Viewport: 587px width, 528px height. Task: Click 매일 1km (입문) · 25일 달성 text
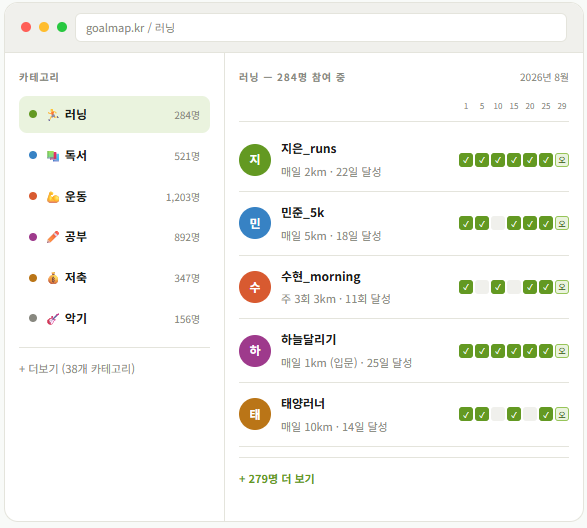[x=346, y=363]
